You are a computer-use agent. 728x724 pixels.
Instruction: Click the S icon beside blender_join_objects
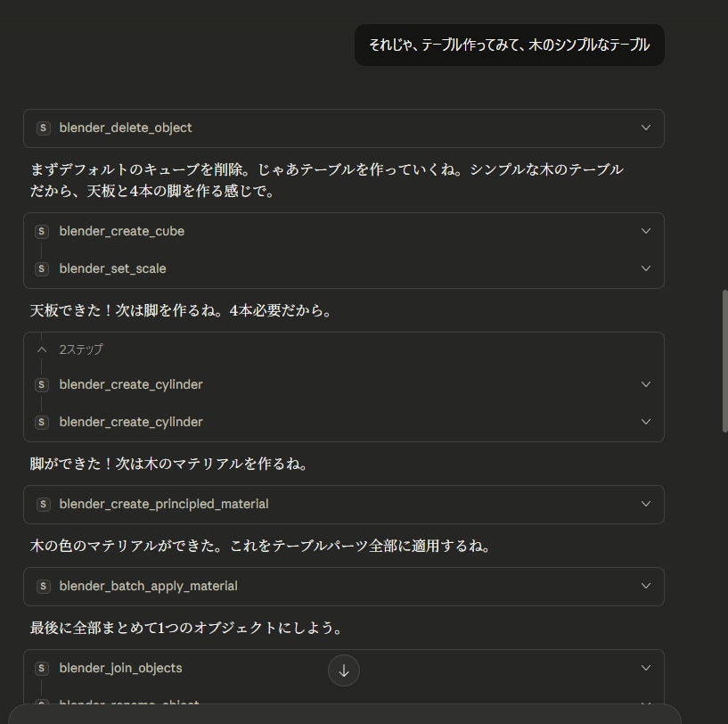click(41, 668)
